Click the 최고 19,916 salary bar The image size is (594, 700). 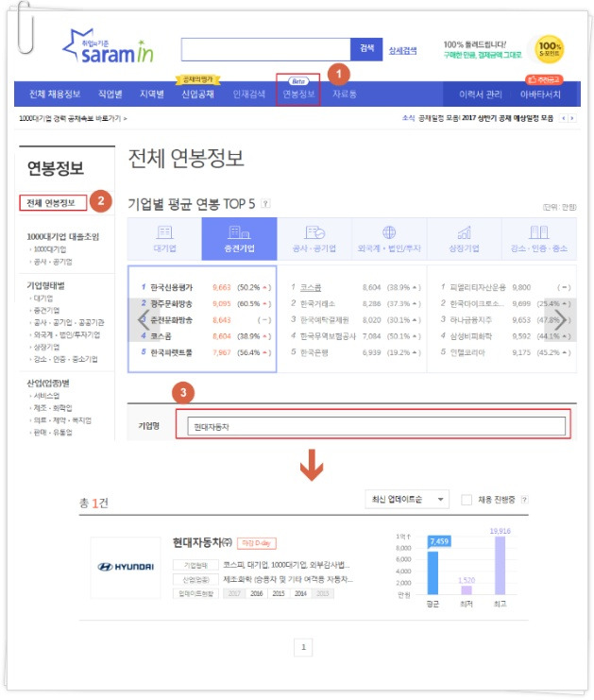click(500, 566)
